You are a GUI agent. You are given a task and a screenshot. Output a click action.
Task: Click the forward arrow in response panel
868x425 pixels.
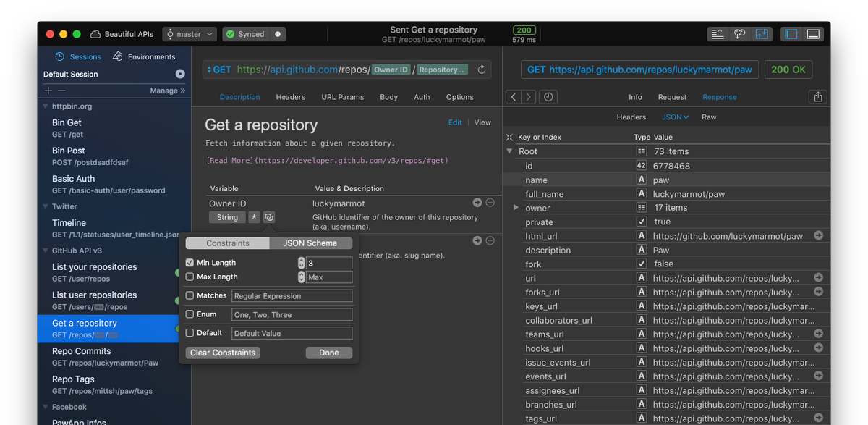pyautogui.click(x=529, y=97)
